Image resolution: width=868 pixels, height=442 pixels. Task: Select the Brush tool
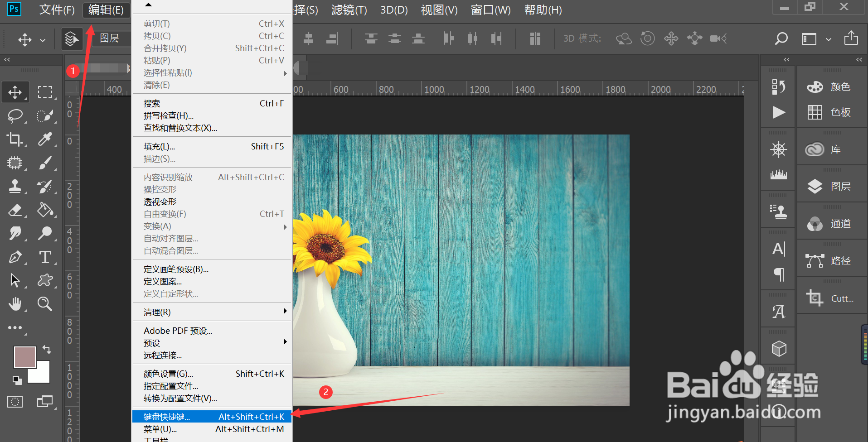[45, 163]
